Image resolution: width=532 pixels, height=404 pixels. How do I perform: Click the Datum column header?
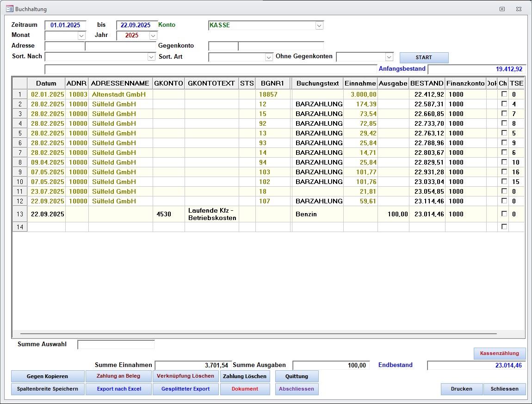click(x=46, y=83)
